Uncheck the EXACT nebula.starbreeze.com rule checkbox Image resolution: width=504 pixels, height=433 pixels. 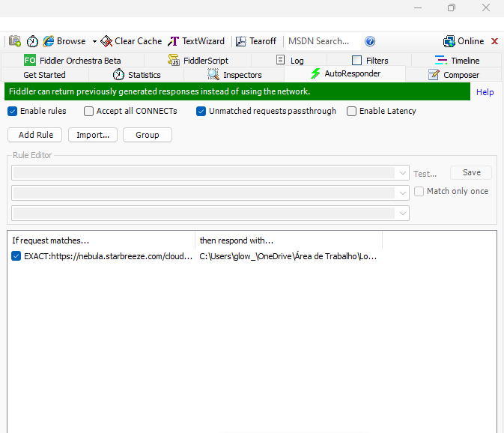click(16, 256)
